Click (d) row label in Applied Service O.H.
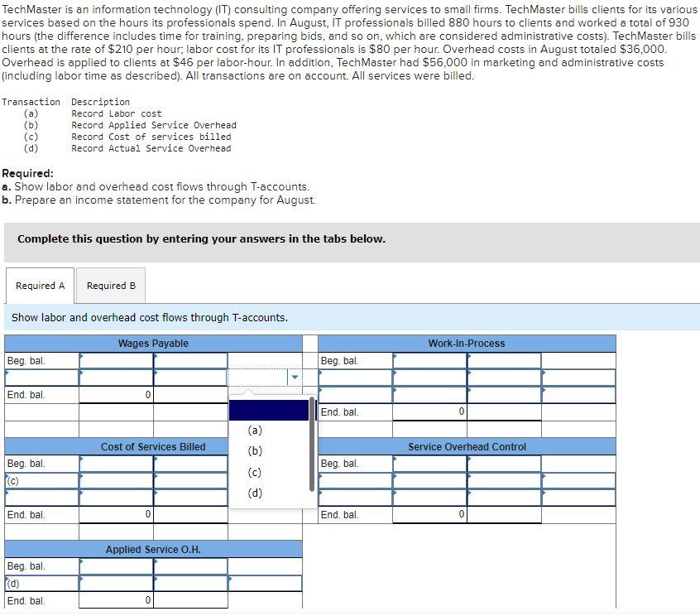 (42, 584)
